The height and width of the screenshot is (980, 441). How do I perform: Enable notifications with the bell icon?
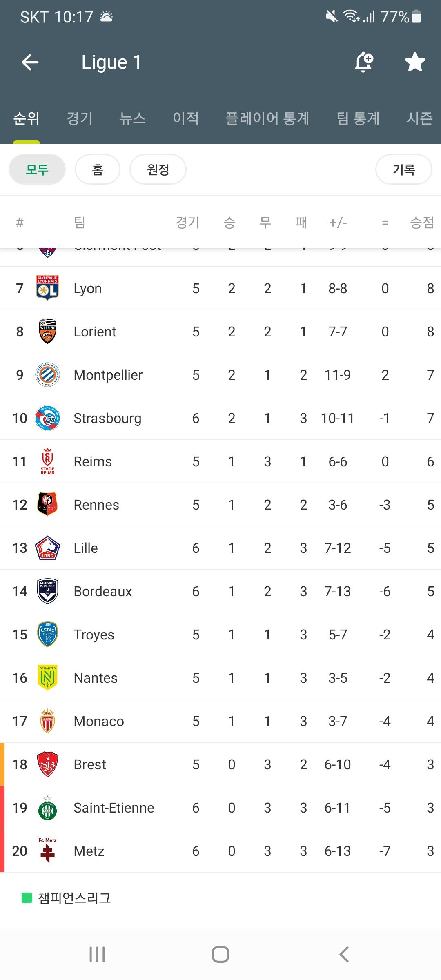pos(364,62)
